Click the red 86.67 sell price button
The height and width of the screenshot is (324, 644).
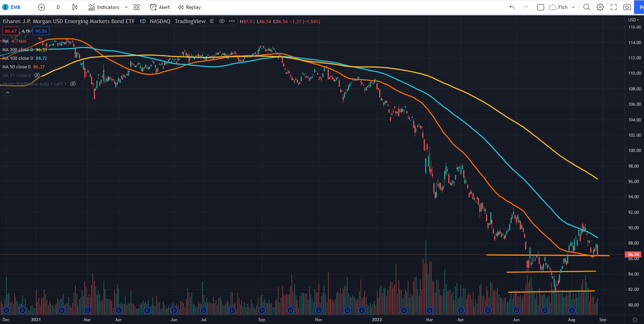(11, 31)
